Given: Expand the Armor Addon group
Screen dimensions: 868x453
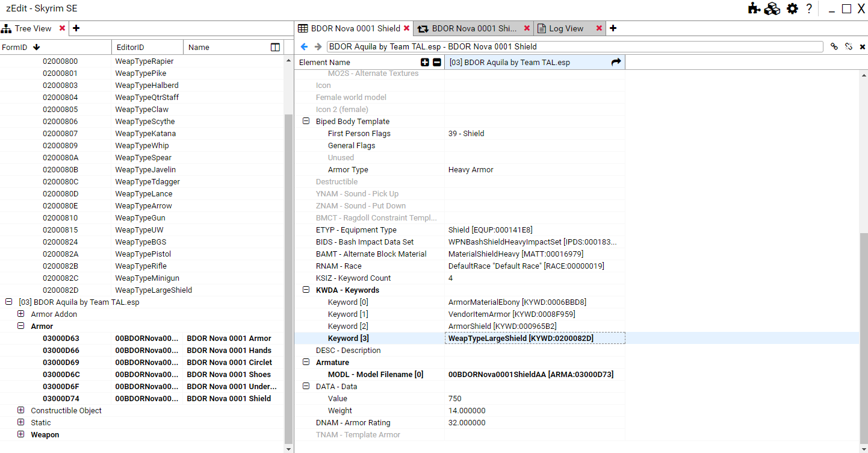Looking at the screenshot, I should pos(20,314).
